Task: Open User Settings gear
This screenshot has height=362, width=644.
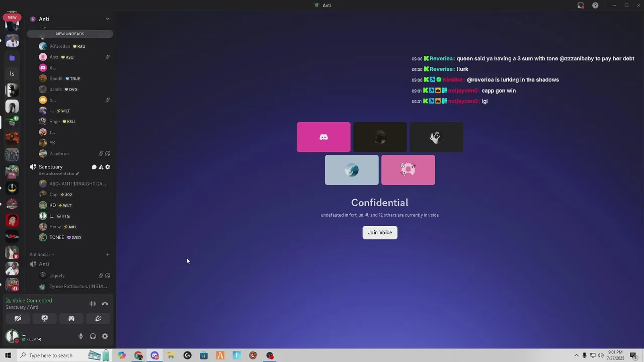Action: (x=105, y=336)
